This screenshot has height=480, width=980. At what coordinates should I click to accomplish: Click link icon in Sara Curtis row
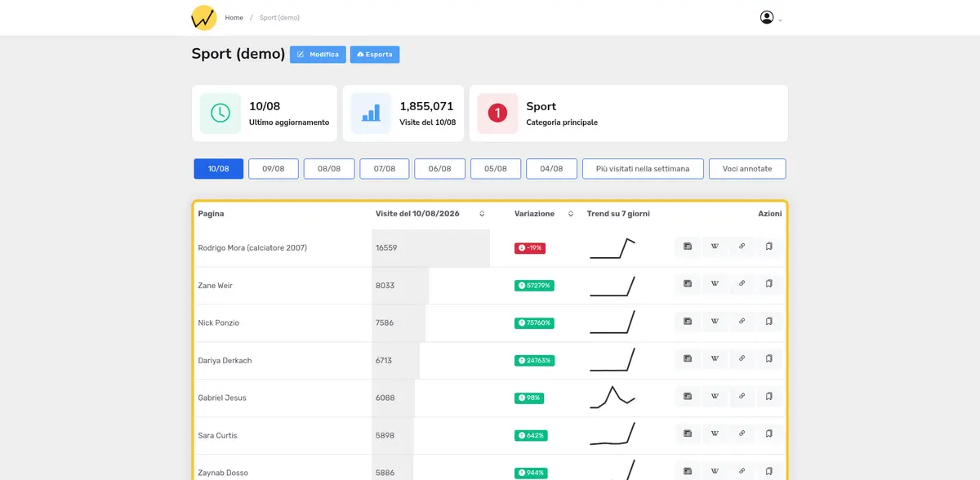click(742, 434)
